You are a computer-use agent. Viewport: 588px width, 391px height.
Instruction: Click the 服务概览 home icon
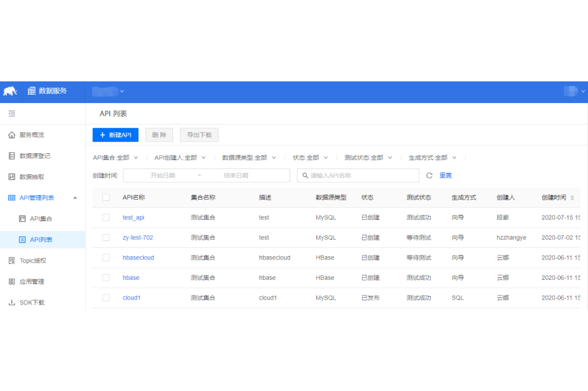pos(11,135)
